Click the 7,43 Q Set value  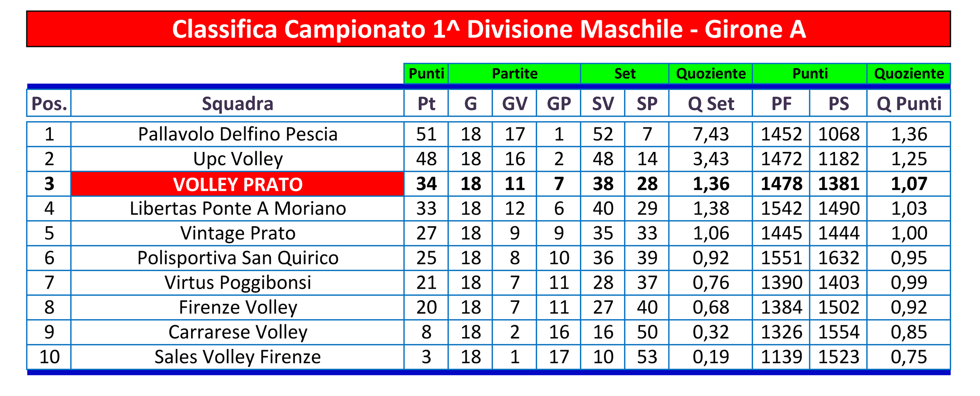tap(710, 134)
